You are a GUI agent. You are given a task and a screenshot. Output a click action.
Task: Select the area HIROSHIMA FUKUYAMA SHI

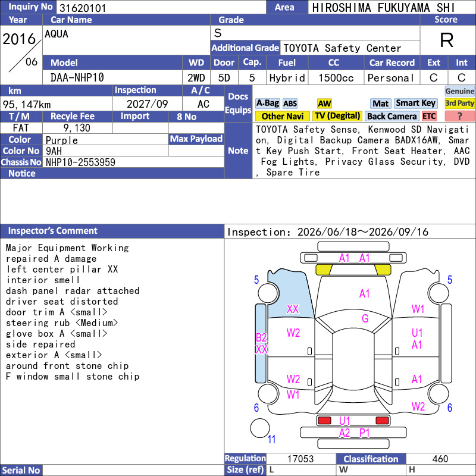[x=383, y=8]
